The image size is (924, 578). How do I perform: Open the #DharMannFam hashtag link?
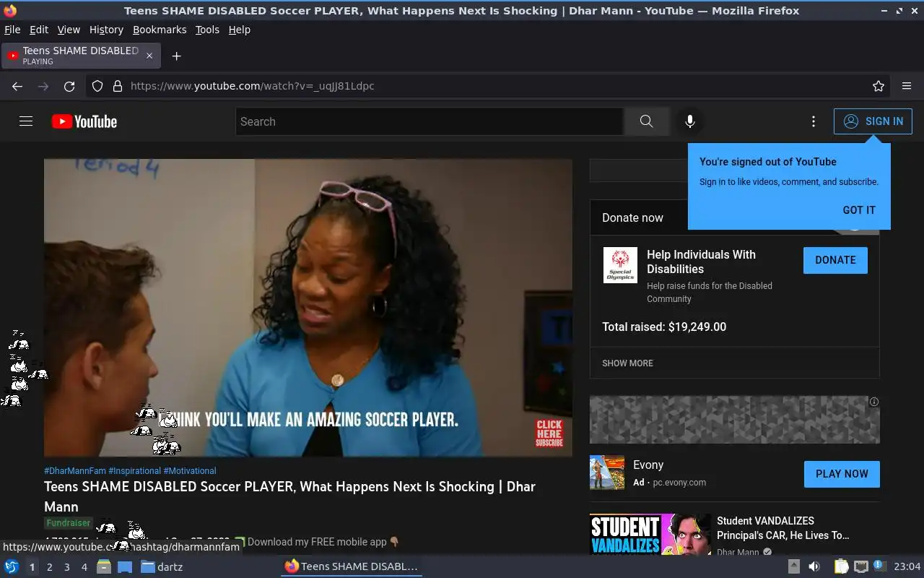[x=75, y=471]
